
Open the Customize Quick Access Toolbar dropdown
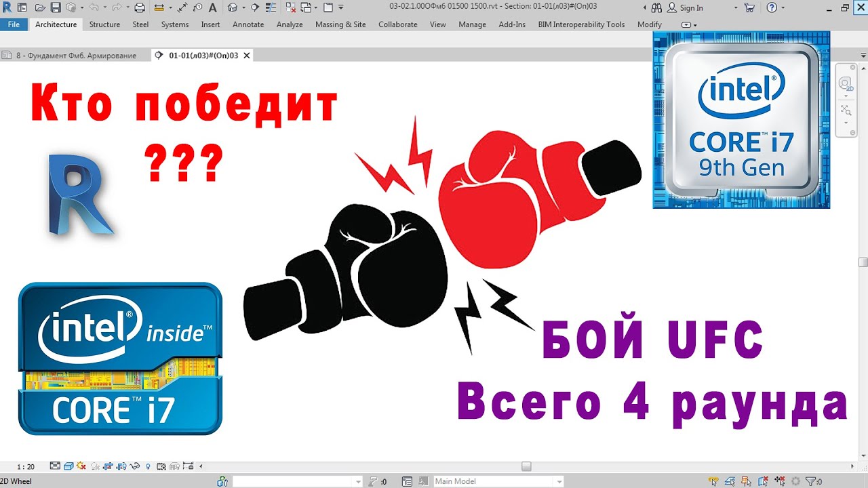(x=341, y=8)
